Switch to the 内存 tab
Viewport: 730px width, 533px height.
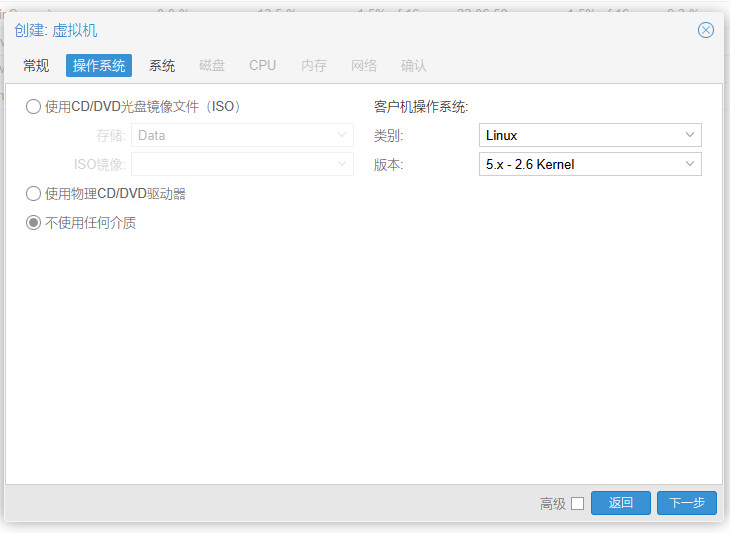[x=314, y=66]
